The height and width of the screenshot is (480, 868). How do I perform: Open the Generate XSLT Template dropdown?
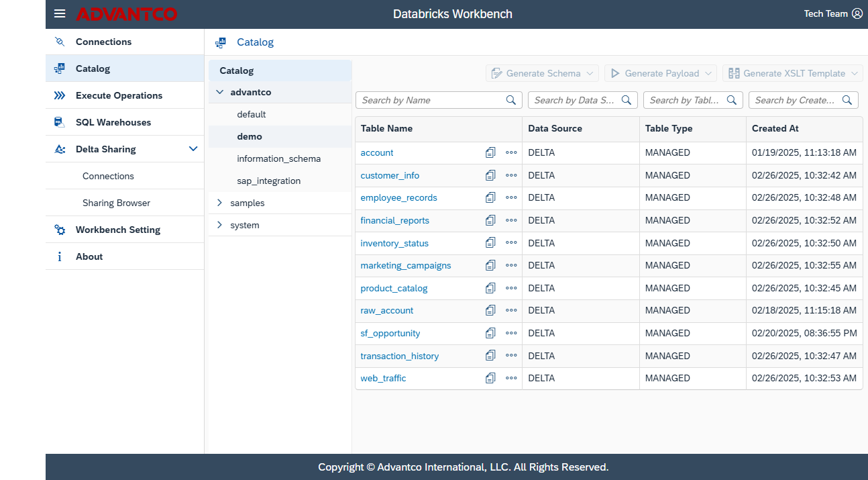coord(793,73)
